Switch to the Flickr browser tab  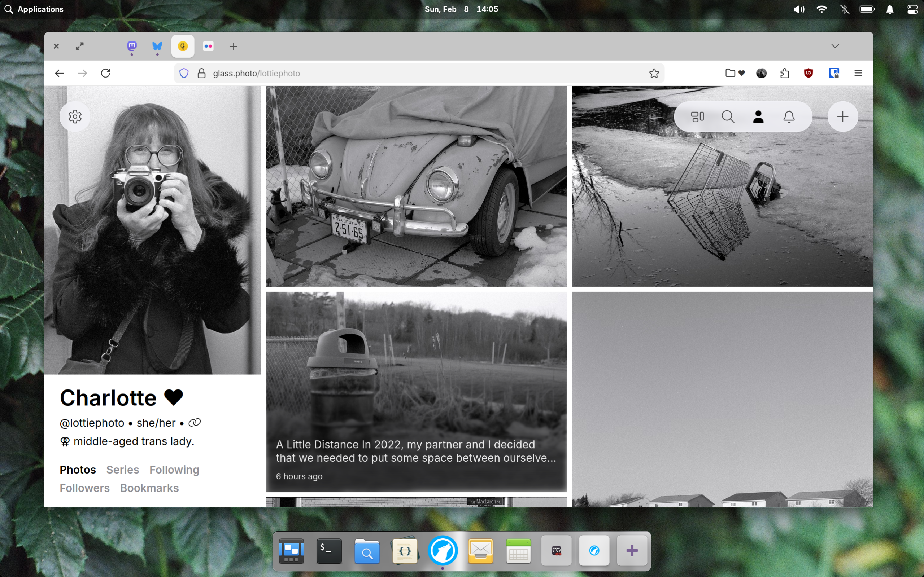coord(208,46)
